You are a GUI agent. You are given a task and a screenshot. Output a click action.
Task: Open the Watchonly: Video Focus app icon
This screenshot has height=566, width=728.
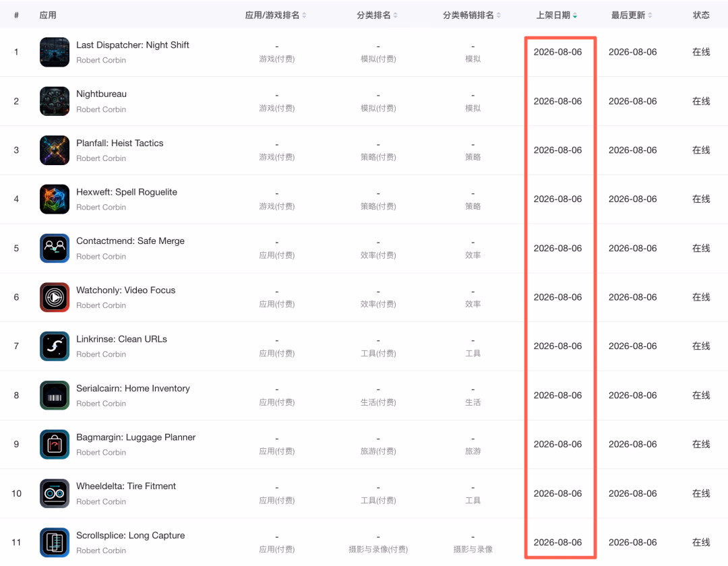(x=55, y=297)
